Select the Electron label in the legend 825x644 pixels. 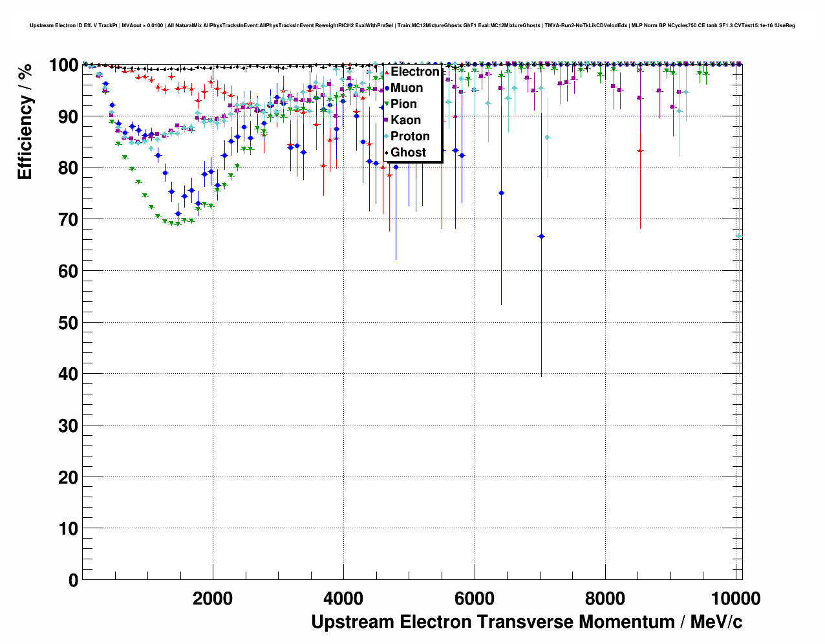tap(414, 72)
